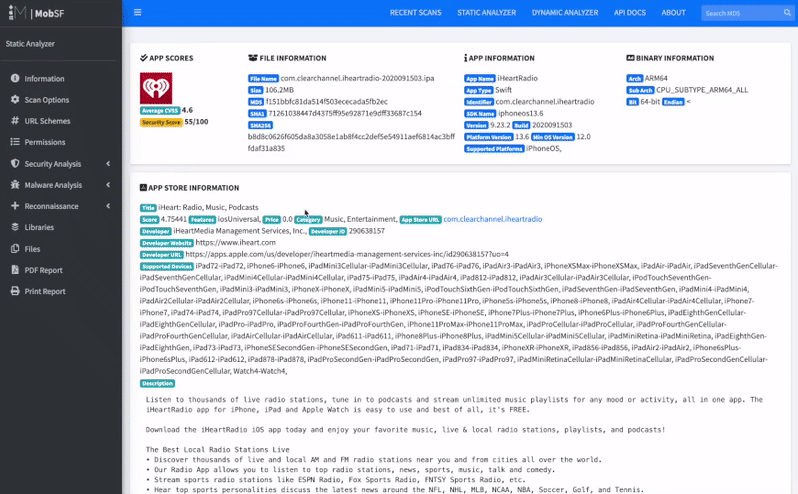Select the URL Schemes sidebar item
This screenshot has width=798, height=494.
(x=61, y=121)
